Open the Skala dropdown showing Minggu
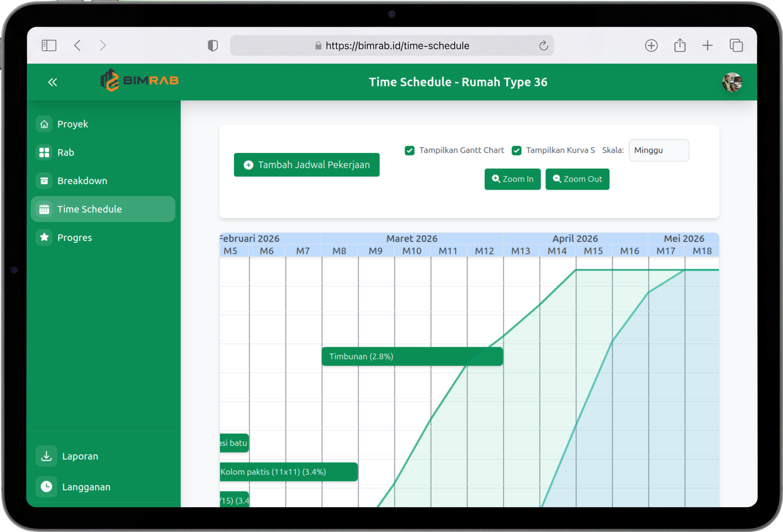 659,150
